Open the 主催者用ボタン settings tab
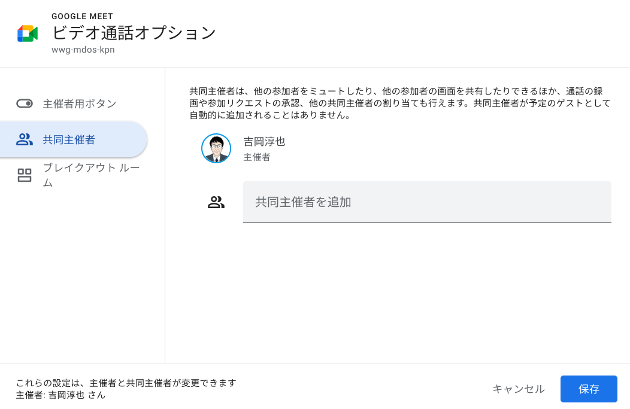630x409 pixels. pos(74,104)
